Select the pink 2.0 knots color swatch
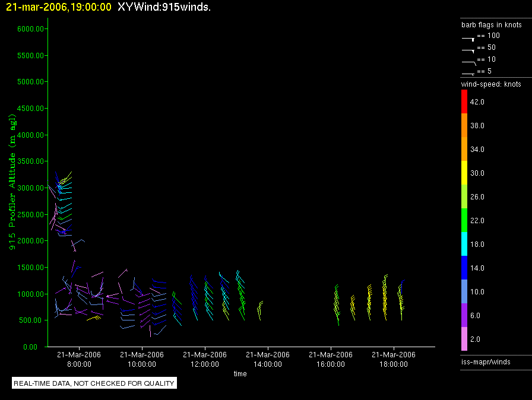Image resolution: width=532 pixels, height=400 pixels. [464, 339]
